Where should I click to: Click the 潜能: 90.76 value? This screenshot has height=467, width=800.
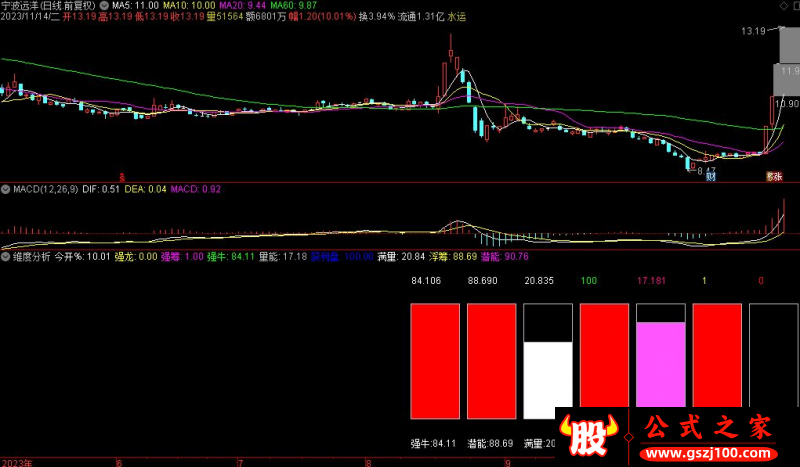[x=505, y=257]
